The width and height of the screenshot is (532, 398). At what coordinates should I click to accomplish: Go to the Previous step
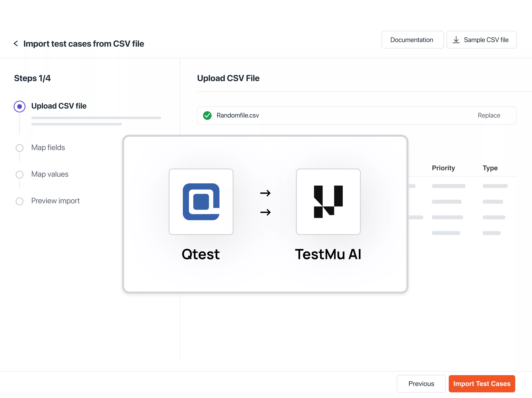pos(421,384)
